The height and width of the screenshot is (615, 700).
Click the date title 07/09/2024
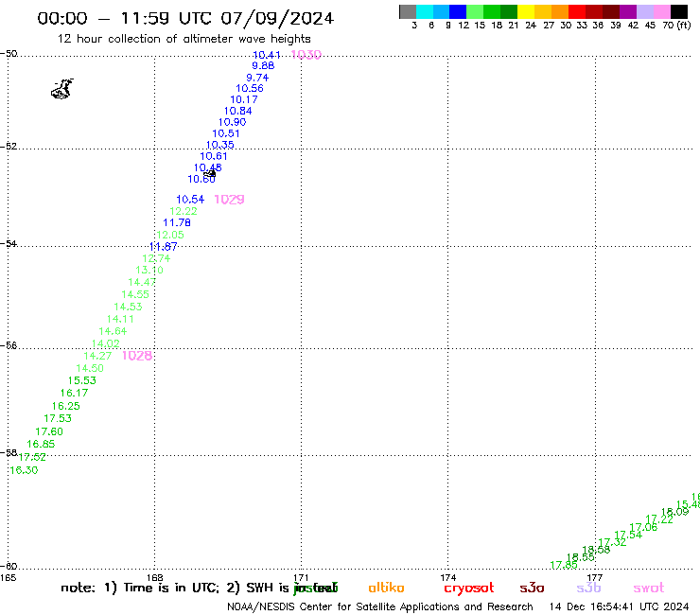point(277,18)
